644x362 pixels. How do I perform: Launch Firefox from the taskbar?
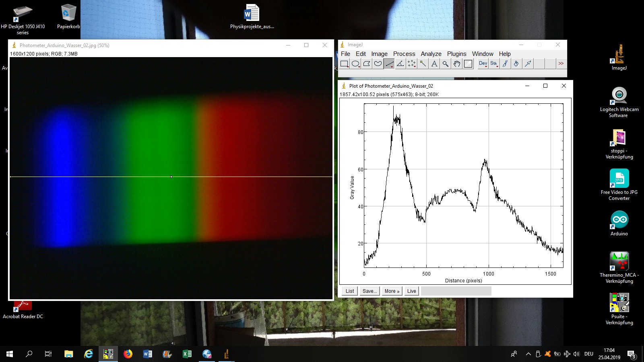pos(128,354)
